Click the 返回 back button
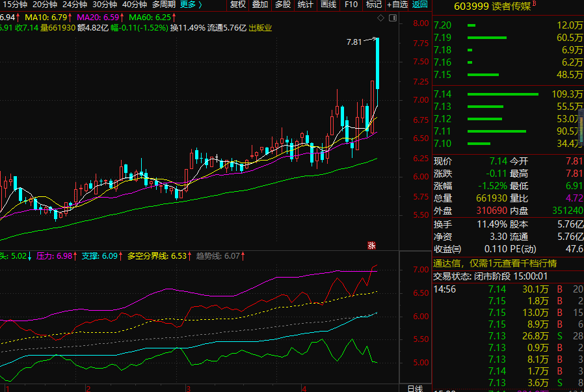 click(x=420, y=5)
